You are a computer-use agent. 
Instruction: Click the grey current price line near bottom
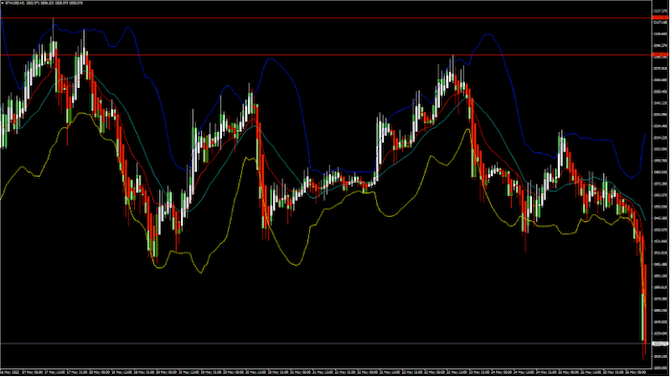click(326, 344)
